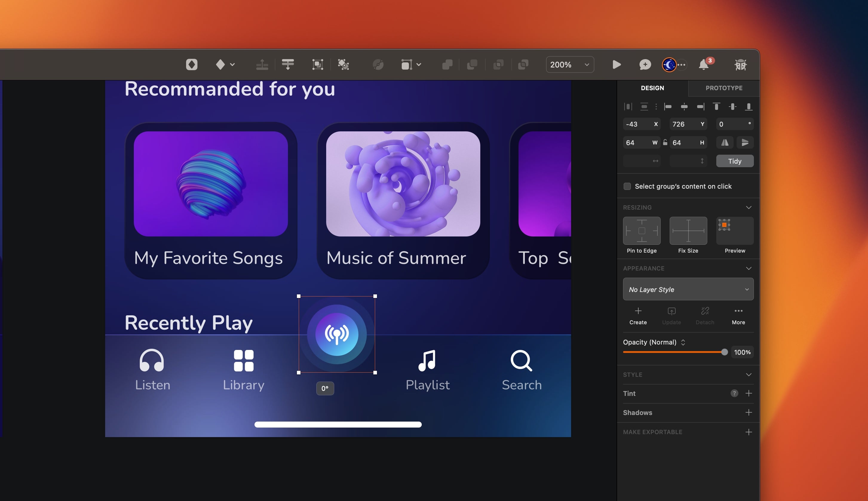Open the No Layer Style dropdown
Image resolution: width=868 pixels, height=501 pixels.
click(688, 289)
